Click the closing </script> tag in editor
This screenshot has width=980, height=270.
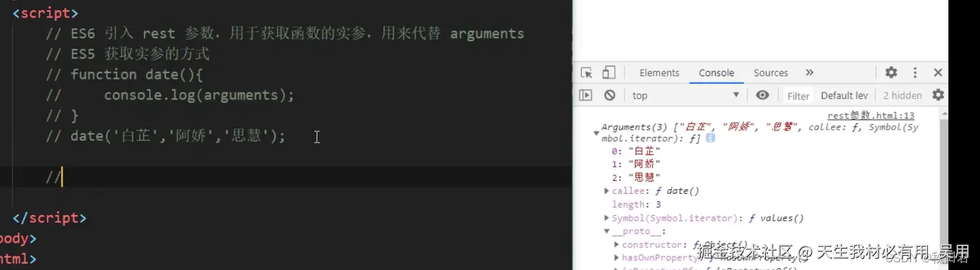[50, 218]
